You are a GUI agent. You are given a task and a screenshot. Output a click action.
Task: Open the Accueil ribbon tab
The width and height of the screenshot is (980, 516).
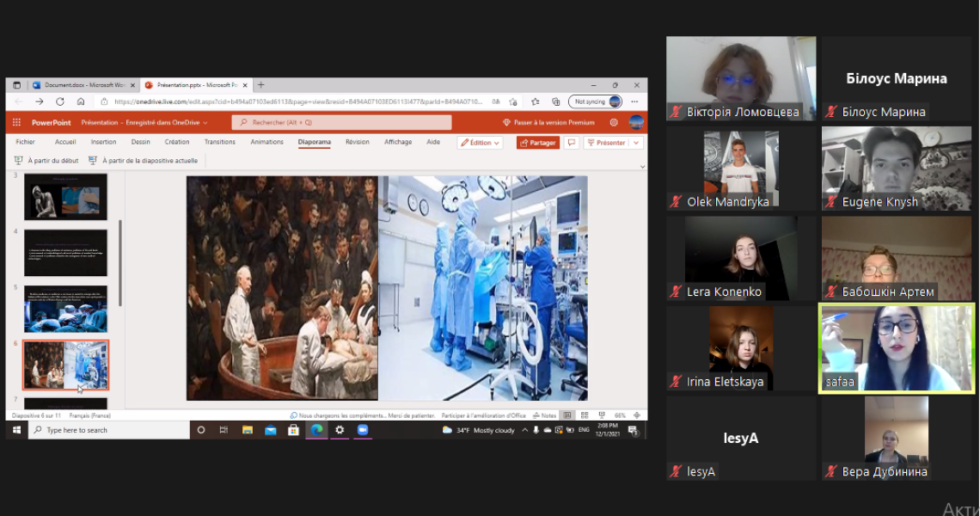coord(65,142)
